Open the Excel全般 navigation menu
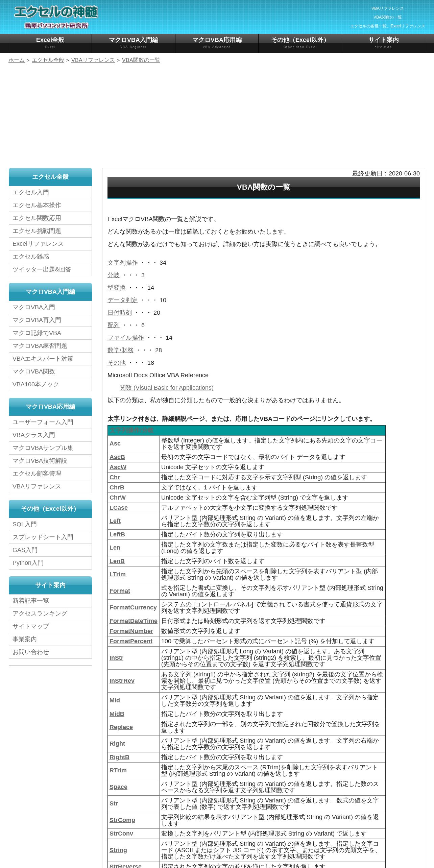Screen dimensions: 434x868 (x=50, y=43)
